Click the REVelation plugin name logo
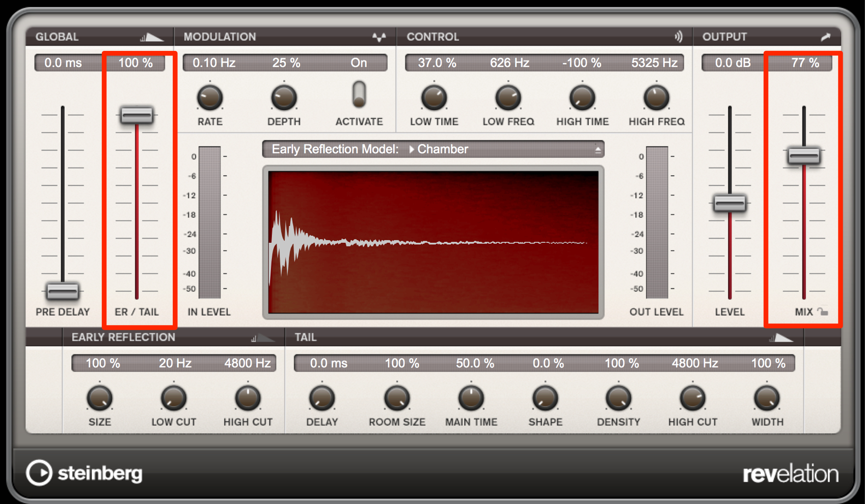 click(x=791, y=474)
